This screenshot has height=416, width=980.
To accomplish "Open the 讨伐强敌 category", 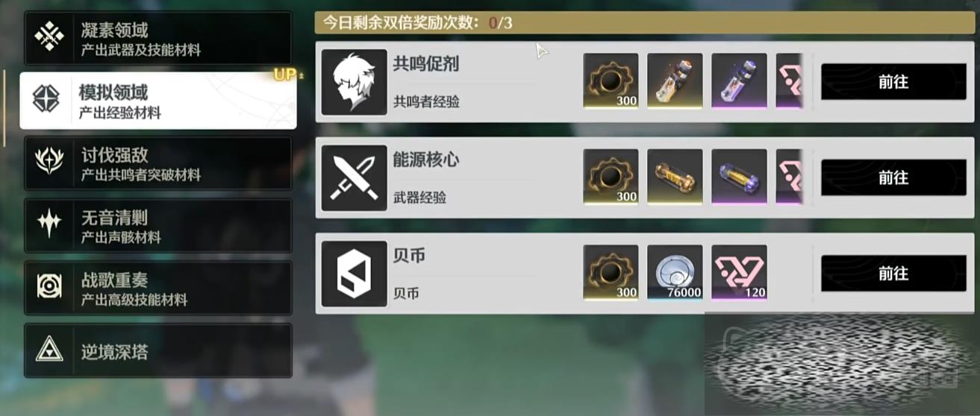I will click(x=158, y=163).
